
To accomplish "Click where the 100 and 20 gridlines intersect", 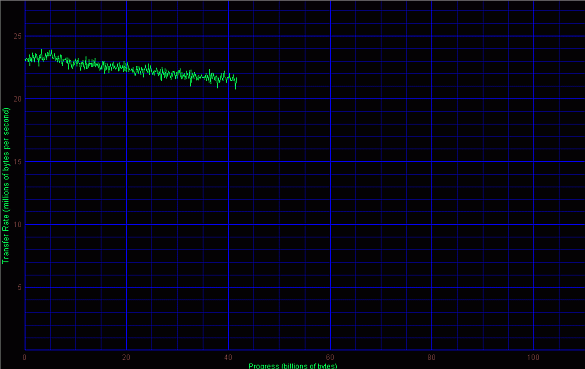I will coord(534,99).
